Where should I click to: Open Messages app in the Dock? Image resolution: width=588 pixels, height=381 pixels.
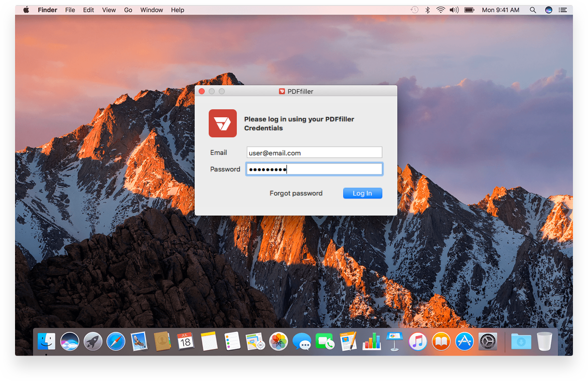[x=302, y=342]
